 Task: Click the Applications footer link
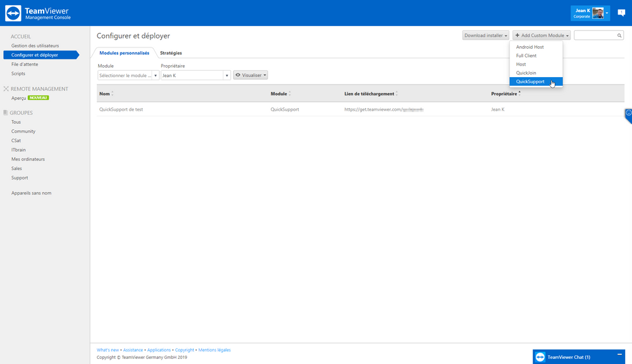click(159, 350)
